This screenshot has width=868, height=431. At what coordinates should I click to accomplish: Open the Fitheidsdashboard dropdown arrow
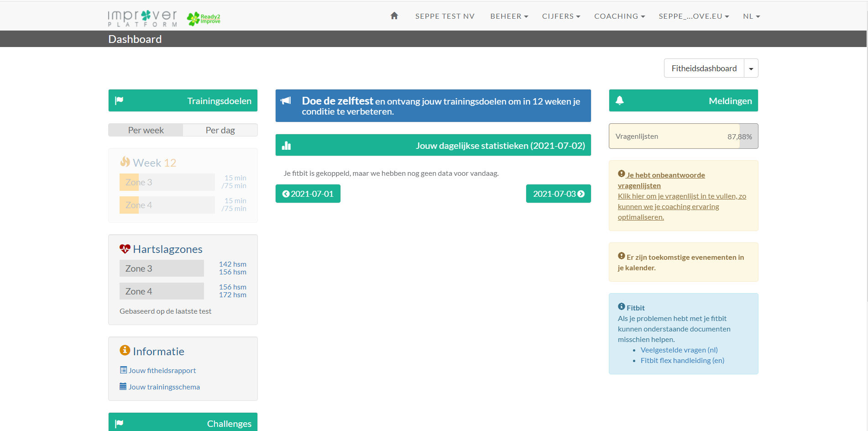[751, 68]
